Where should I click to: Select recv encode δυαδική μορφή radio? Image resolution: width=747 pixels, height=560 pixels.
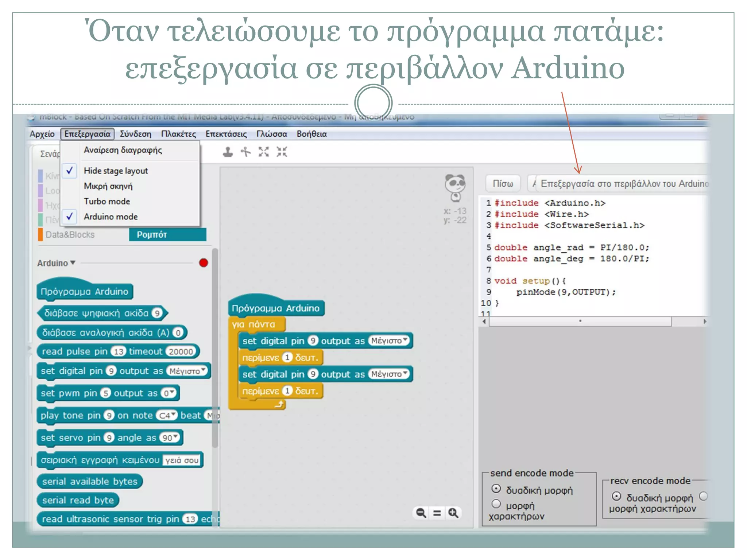616,496
